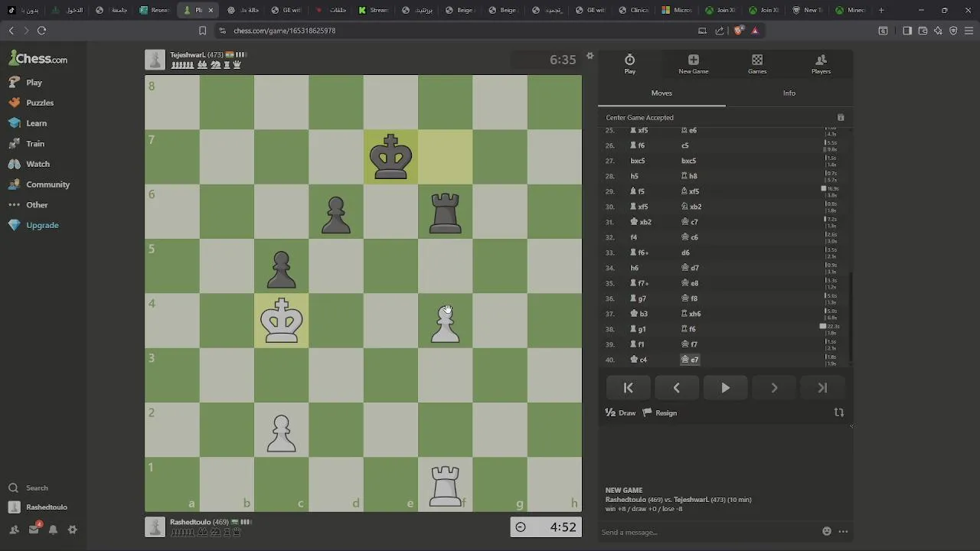Select the New Game tab
Viewport: 980px width, 551px height.
[x=693, y=64]
